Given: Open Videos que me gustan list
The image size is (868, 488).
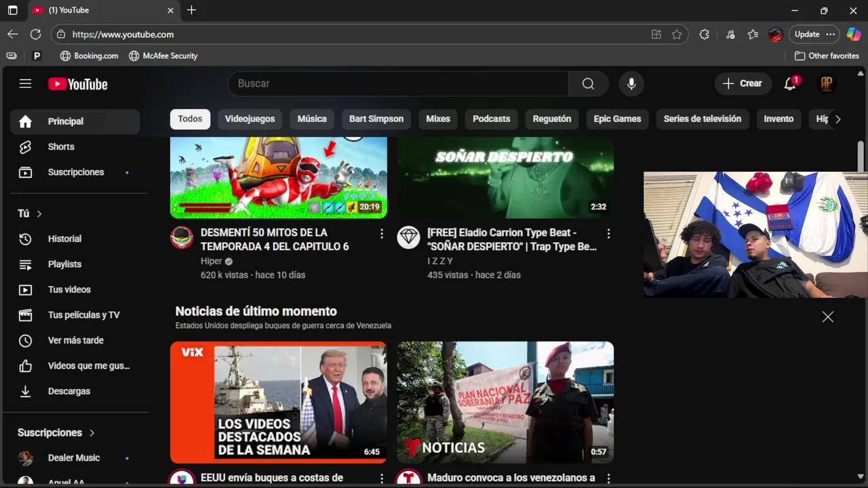Looking at the screenshot, I should click(75, 366).
